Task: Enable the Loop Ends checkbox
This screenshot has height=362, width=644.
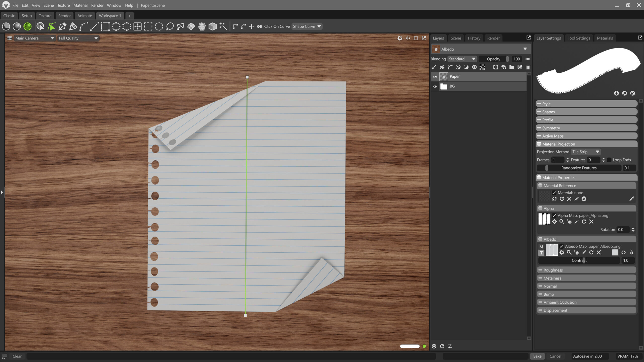Action: 609,160
